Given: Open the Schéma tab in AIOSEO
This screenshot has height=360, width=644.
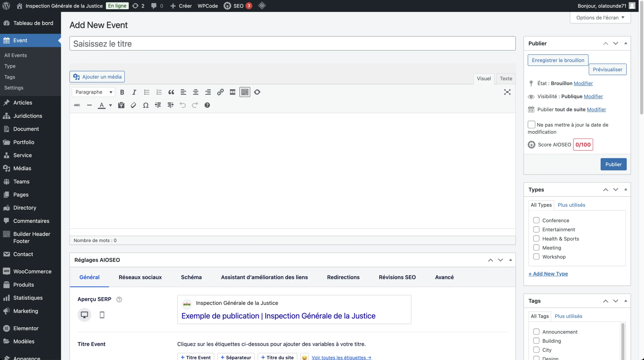Looking at the screenshot, I should (x=191, y=277).
